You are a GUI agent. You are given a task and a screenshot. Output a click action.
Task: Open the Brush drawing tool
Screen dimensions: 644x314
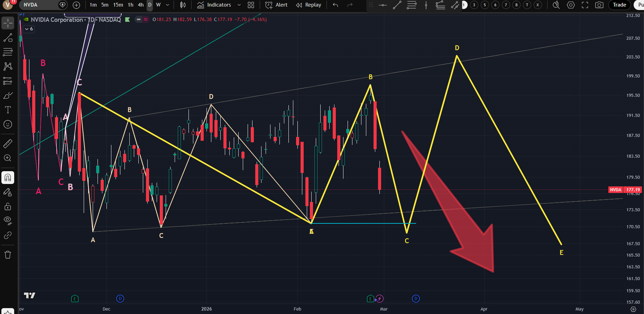click(8, 95)
